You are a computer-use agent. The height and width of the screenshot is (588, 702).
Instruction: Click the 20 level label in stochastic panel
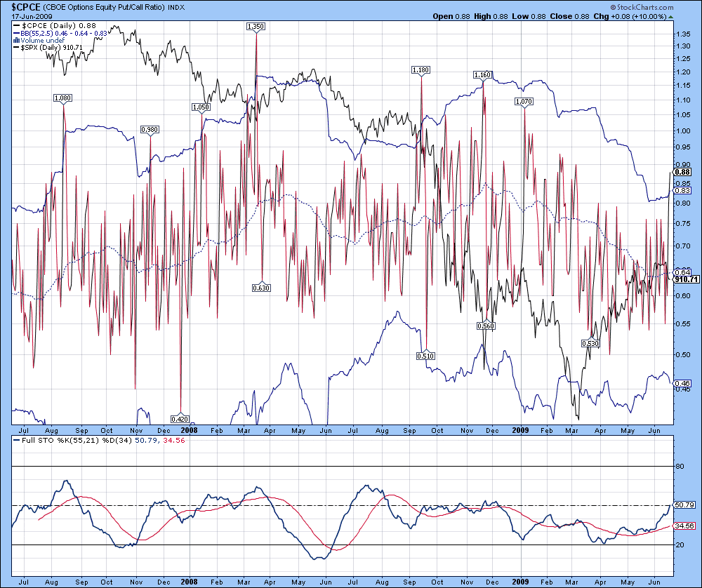coord(680,544)
